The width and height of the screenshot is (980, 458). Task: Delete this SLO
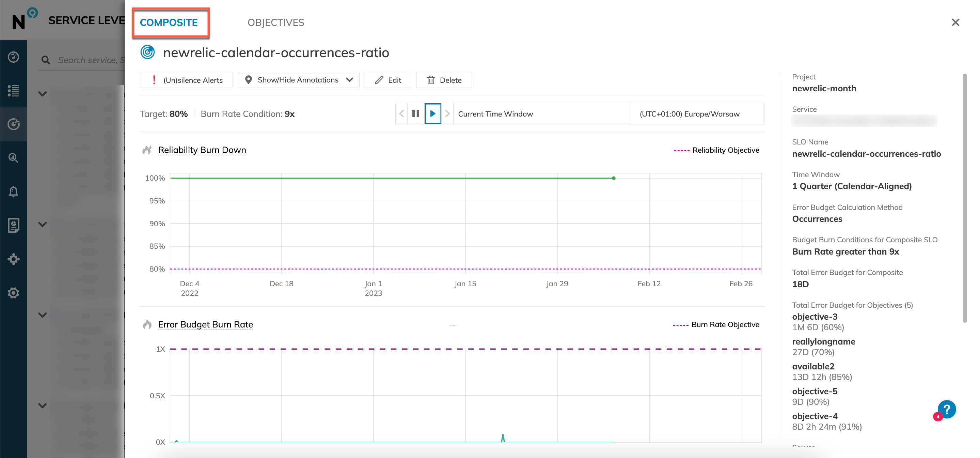click(444, 80)
